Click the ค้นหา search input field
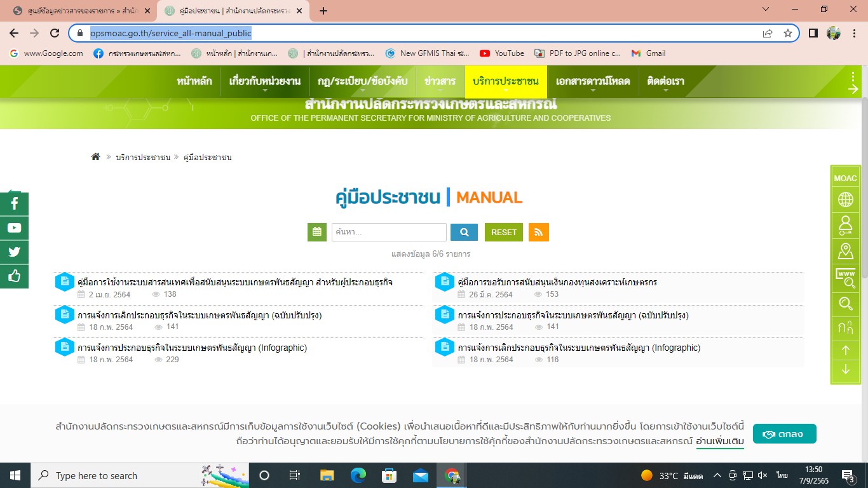 click(389, 232)
